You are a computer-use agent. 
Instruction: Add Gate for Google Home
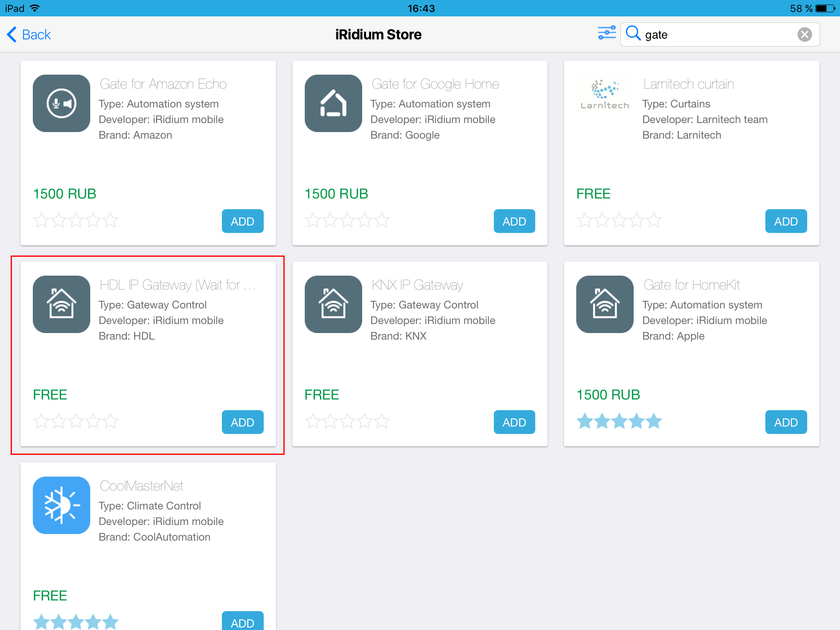pos(514,221)
